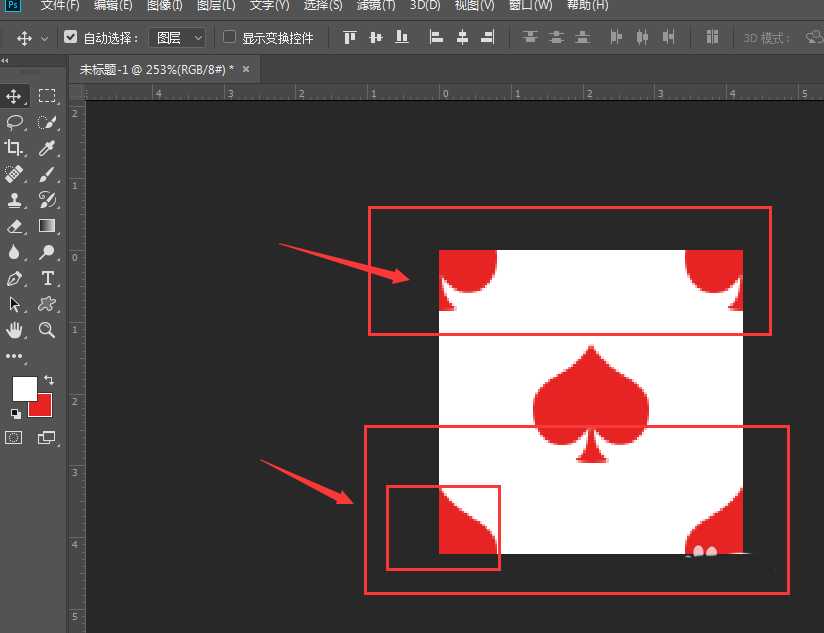Image resolution: width=824 pixels, height=633 pixels.
Task: Select the Eraser tool
Action: 14,226
